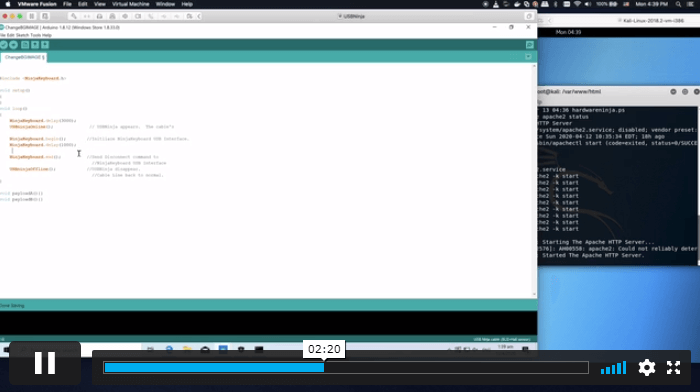Open the Serial Monitor icon
The image size is (700, 392).
click(x=529, y=45)
